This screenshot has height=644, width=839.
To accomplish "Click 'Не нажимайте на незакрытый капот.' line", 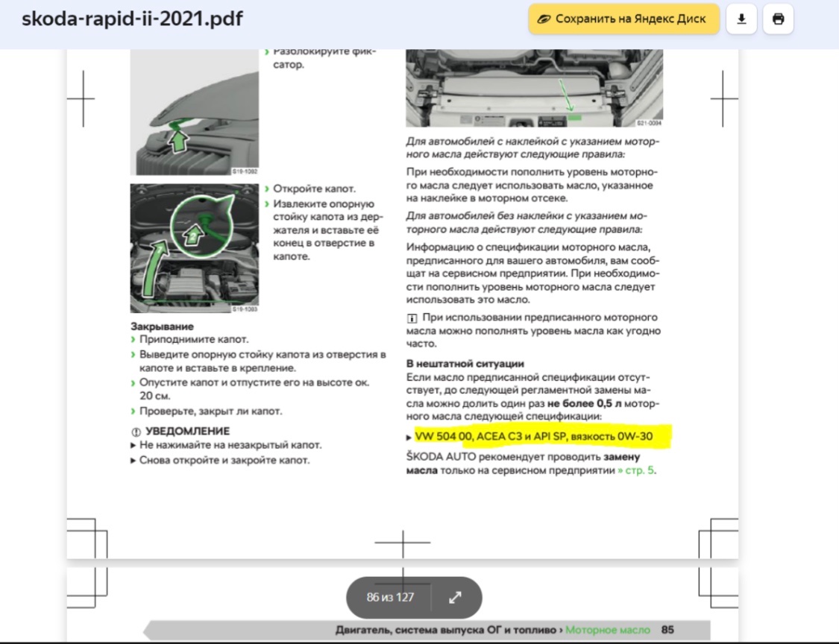I will [x=230, y=445].
